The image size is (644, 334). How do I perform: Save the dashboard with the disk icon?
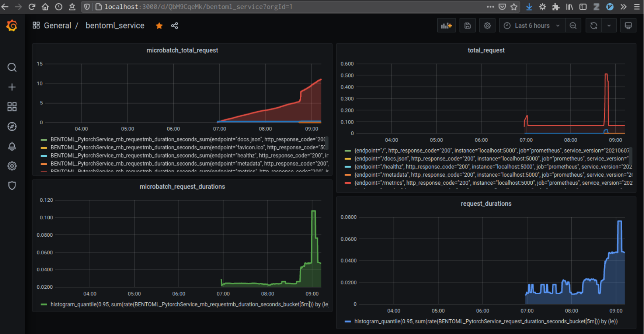tap(467, 25)
